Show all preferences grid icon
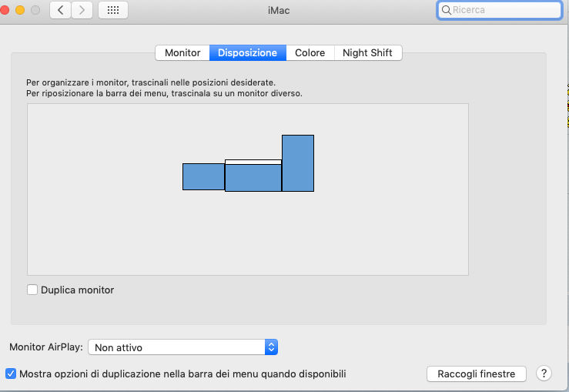The image size is (569, 392). [x=113, y=11]
